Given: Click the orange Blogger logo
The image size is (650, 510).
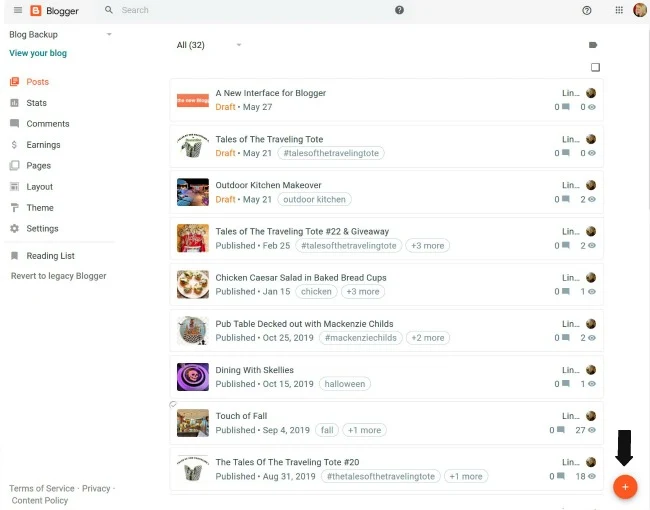Looking at the screenshot, I should click(x=36, y=10).
